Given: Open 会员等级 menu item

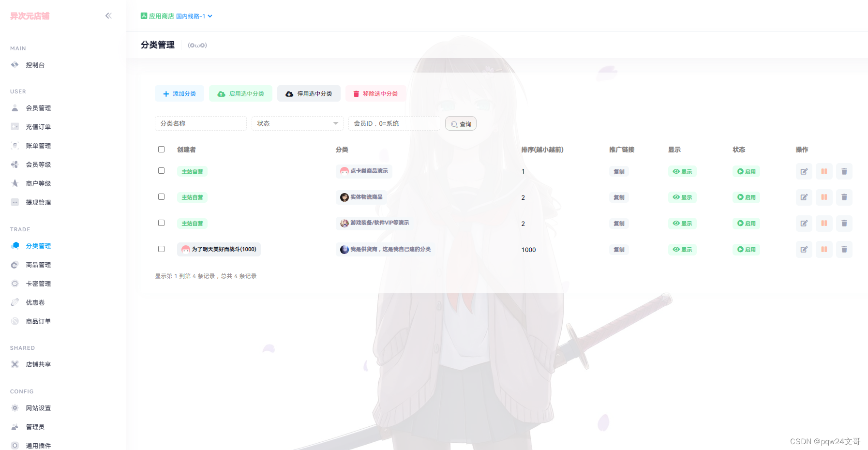Looking at the screenshot, I should (38, 165).
